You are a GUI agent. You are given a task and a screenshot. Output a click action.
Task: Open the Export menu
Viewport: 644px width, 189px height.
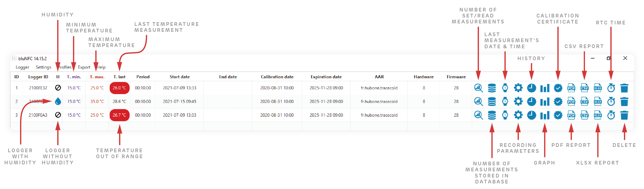(84, 67)
